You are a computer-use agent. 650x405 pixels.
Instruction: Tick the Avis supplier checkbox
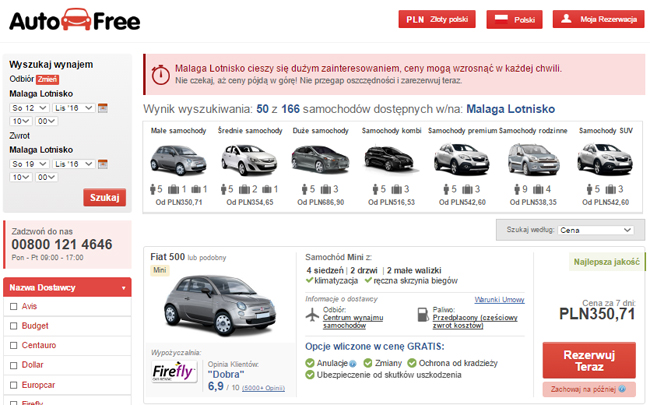tap(13, 306)
